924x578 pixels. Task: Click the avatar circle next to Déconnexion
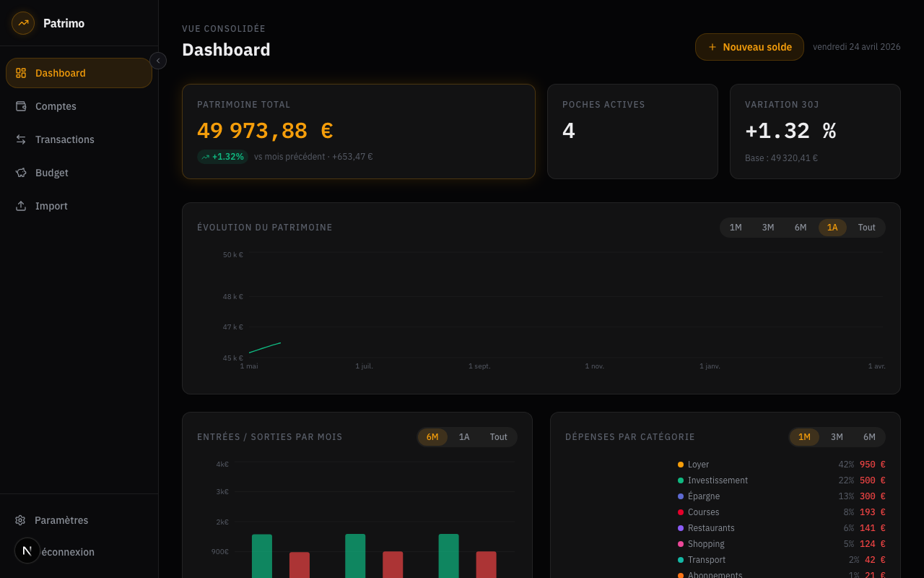(x=27, y=551)
